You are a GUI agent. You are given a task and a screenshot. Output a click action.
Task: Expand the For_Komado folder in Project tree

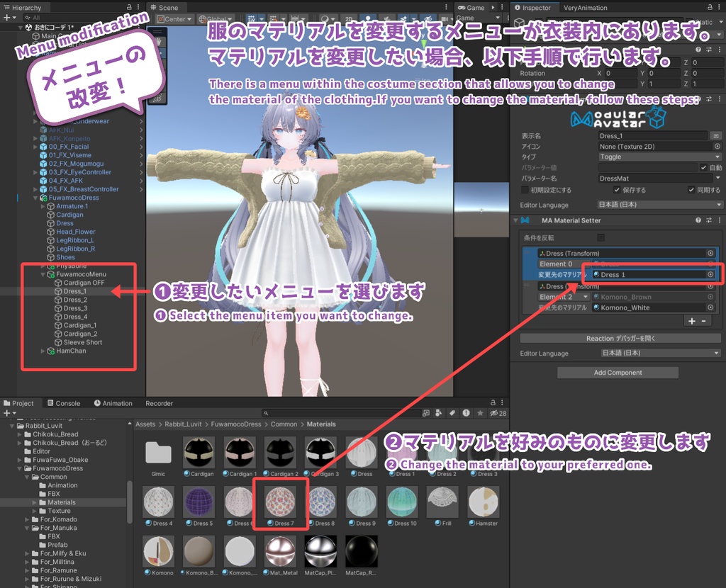pos(27,519)
